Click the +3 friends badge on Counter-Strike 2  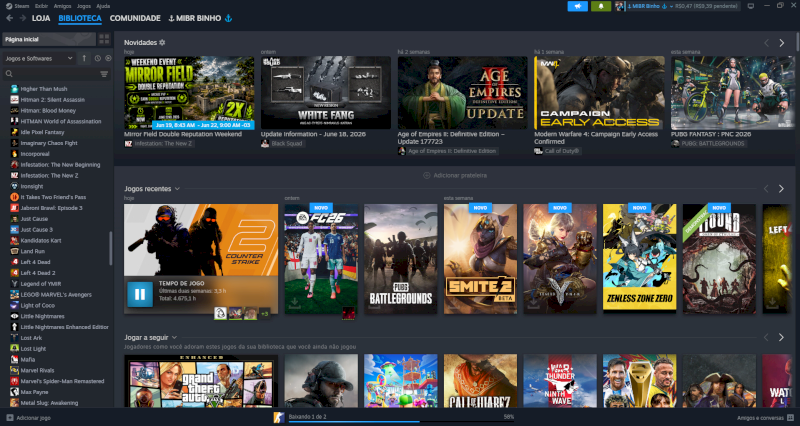pos(265,313)
